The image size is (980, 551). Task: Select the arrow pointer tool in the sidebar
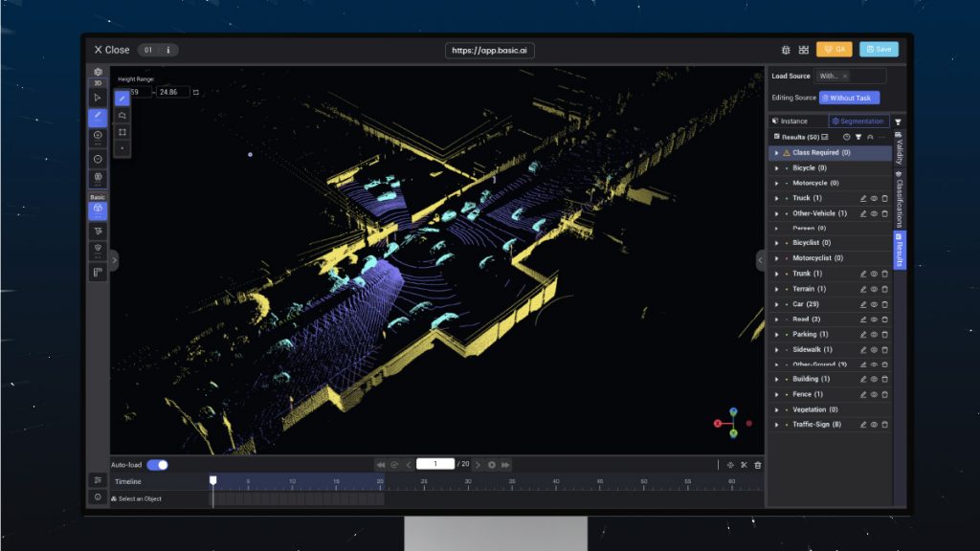pyautogui.click(x=97, y=96)
